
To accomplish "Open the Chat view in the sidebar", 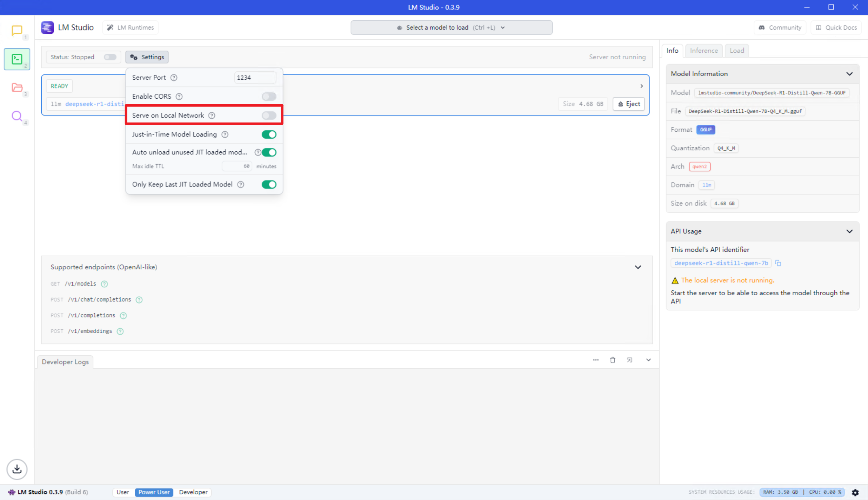I will (17, 31).
